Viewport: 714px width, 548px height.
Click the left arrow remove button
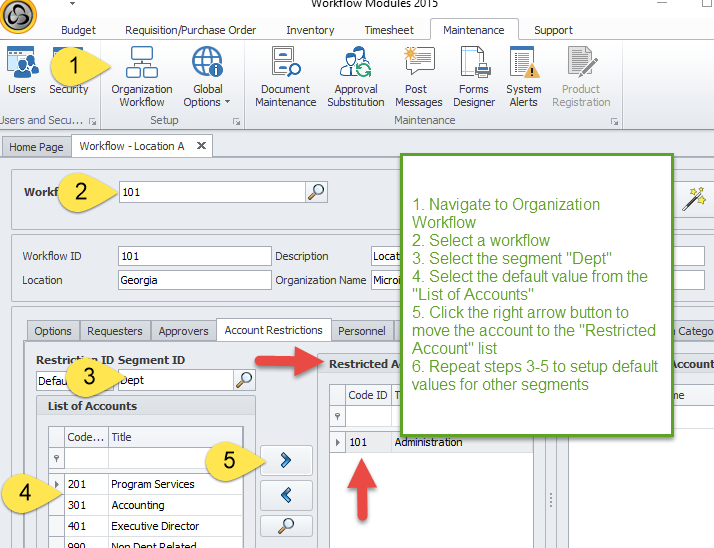[x=285, y=493]
